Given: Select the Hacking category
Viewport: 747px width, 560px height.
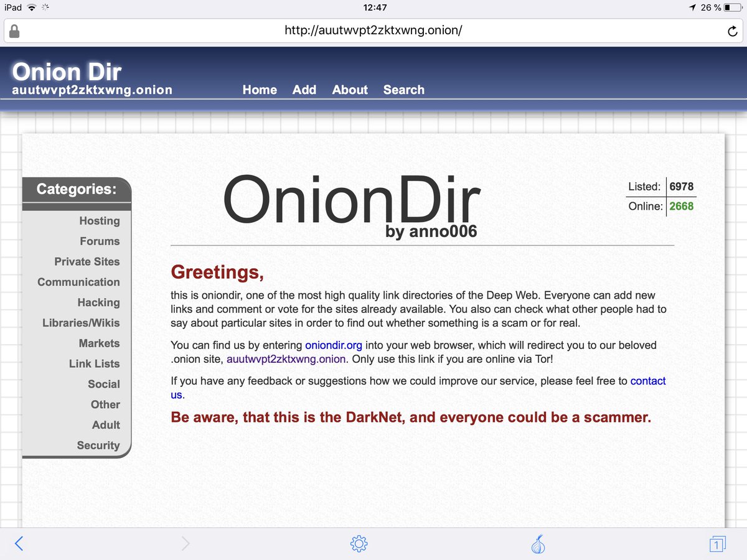Looking at the screenshot, I should pos(99,302).
